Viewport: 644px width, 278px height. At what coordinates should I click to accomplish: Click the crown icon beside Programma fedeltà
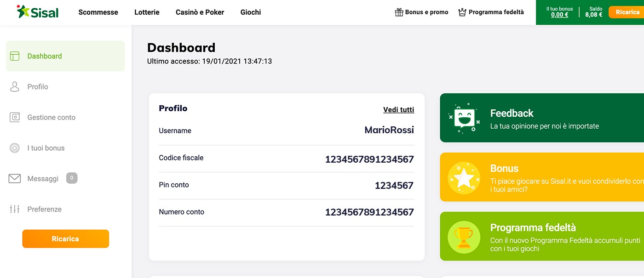(x=462, y=12)
